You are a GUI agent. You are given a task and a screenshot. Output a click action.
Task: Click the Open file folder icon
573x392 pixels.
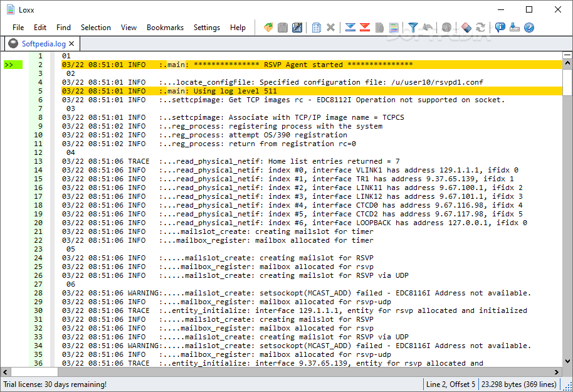pos(268,28)
